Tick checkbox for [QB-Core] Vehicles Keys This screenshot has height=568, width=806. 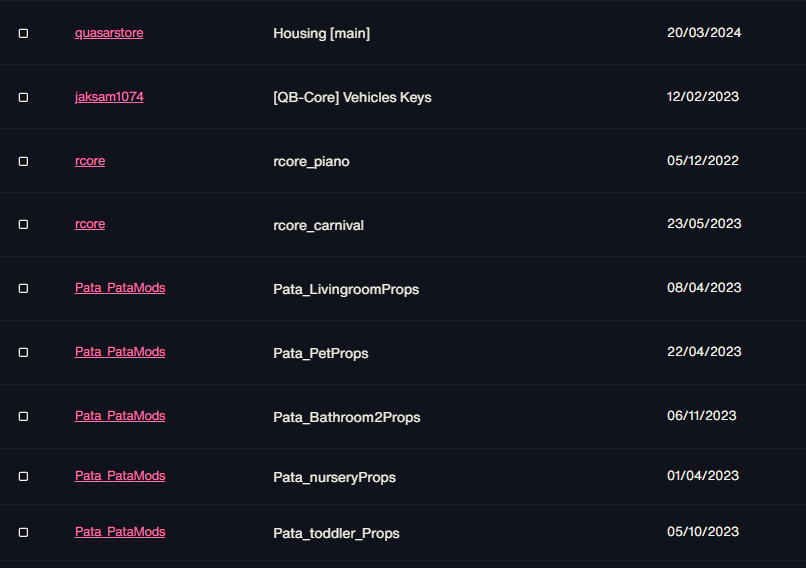click(23, 97)
